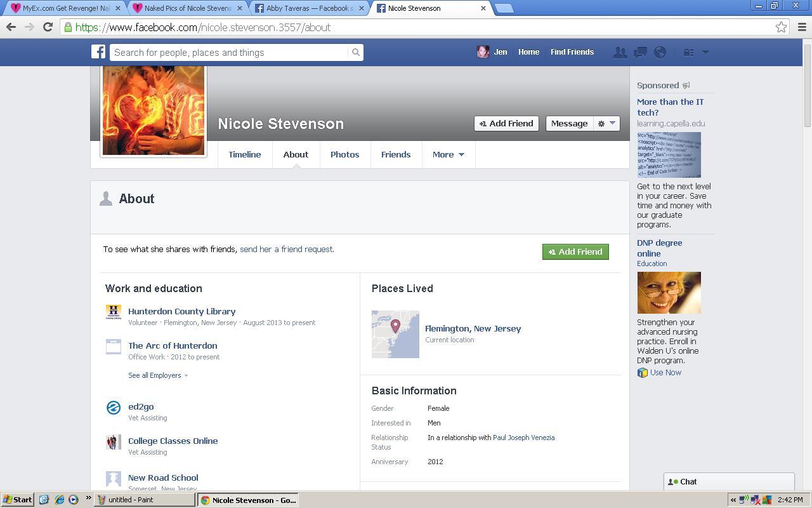Open the DNP degree online ad link
This screenshot has width=812, height=508.
pyautogui.click(x=660, y=248)
